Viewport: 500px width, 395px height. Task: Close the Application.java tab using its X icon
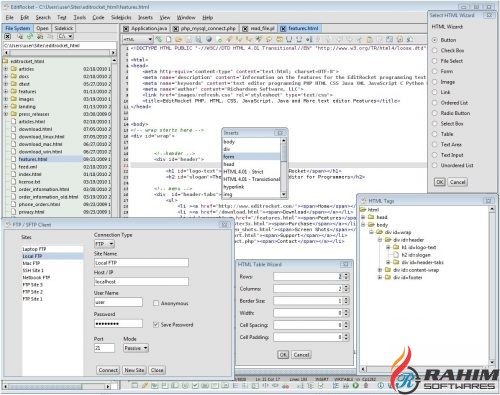tap(126, 29)
